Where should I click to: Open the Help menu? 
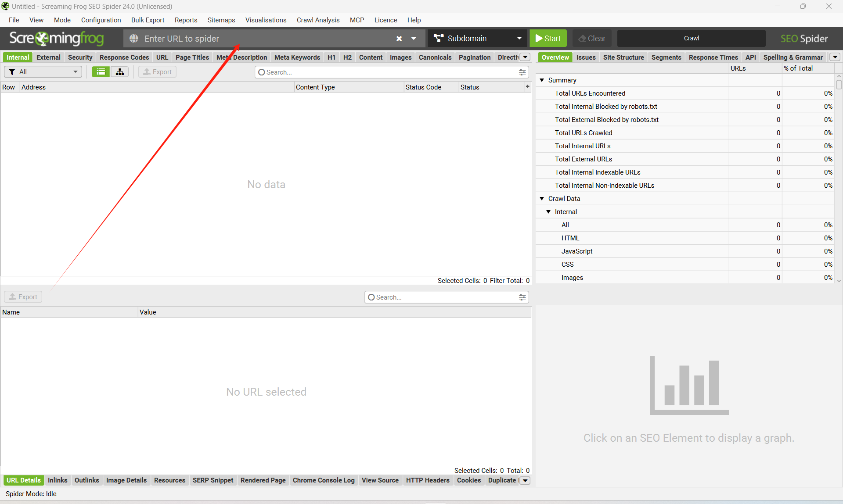pos(414,20)
